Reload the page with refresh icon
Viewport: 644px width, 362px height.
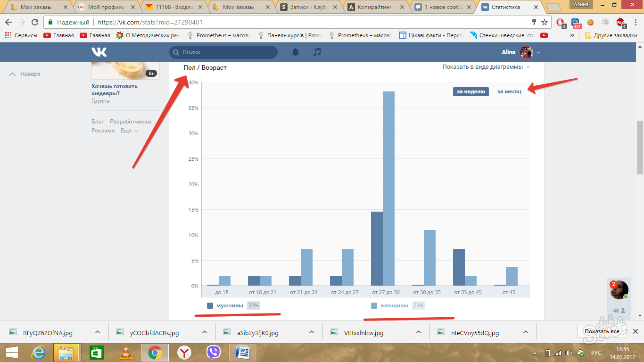point(35,22)
